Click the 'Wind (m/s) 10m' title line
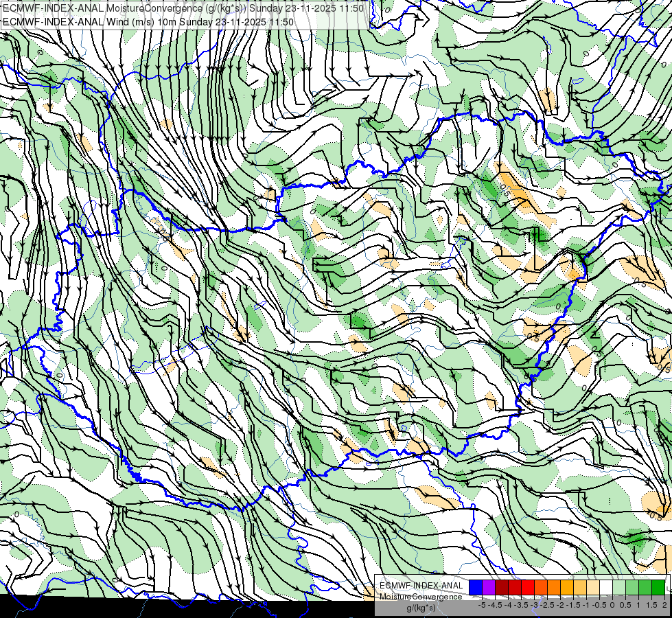Viewport: 672px width, 618px height. coord(148,22)
